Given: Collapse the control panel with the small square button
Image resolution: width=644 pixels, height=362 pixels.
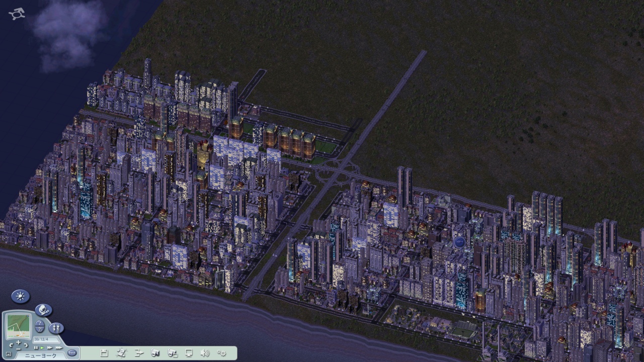Looking at the screenshot, I should point(9,354).
